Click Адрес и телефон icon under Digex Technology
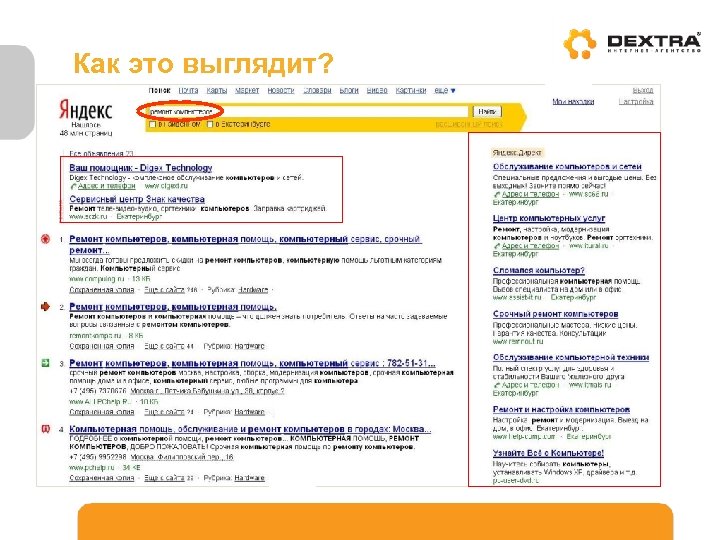 (73, 186)
